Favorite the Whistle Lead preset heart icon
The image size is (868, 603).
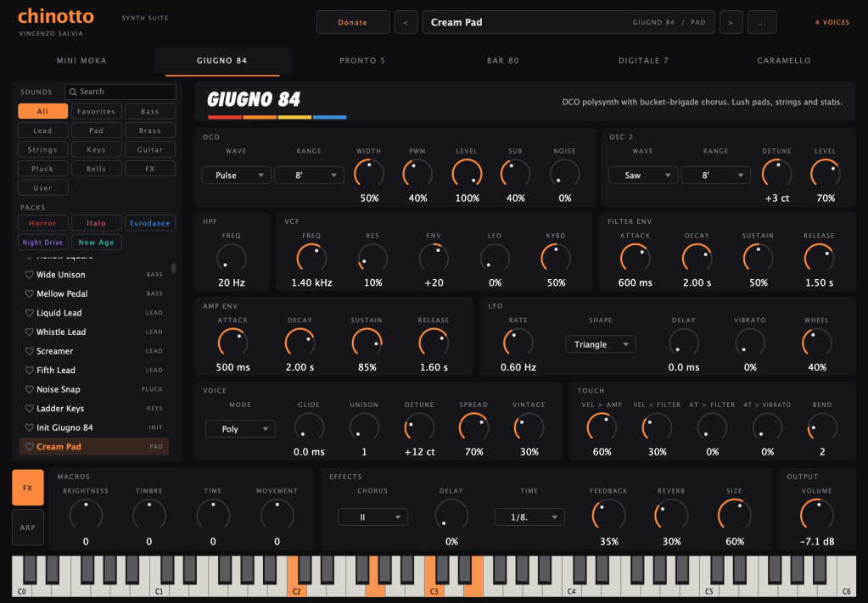[30, 332]
